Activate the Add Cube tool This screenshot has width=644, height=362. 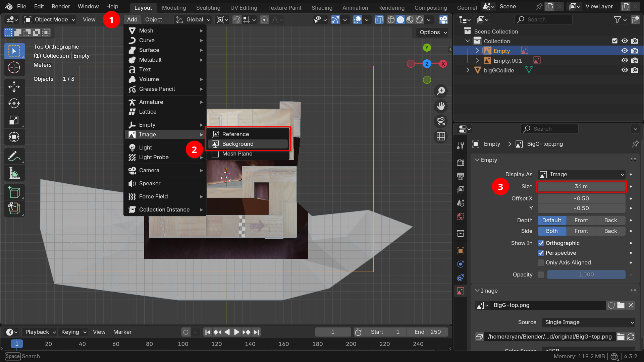coord(14,192)
